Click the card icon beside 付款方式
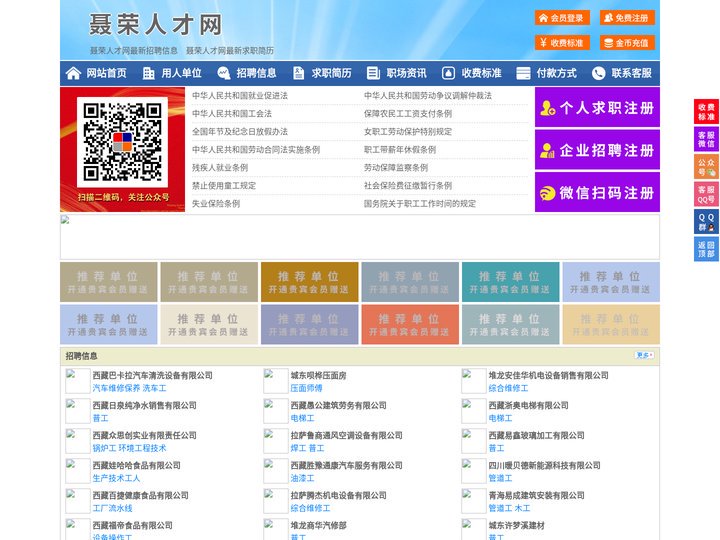 (x=523, y=73)
